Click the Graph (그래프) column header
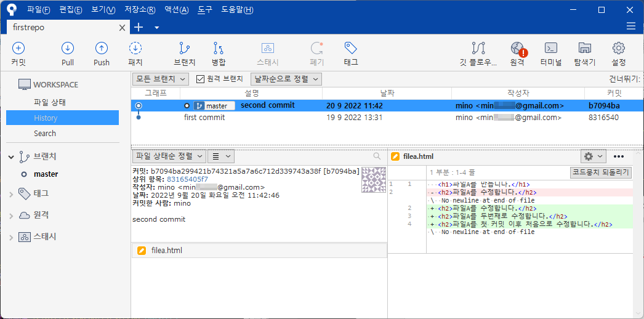 pos(155,93)
